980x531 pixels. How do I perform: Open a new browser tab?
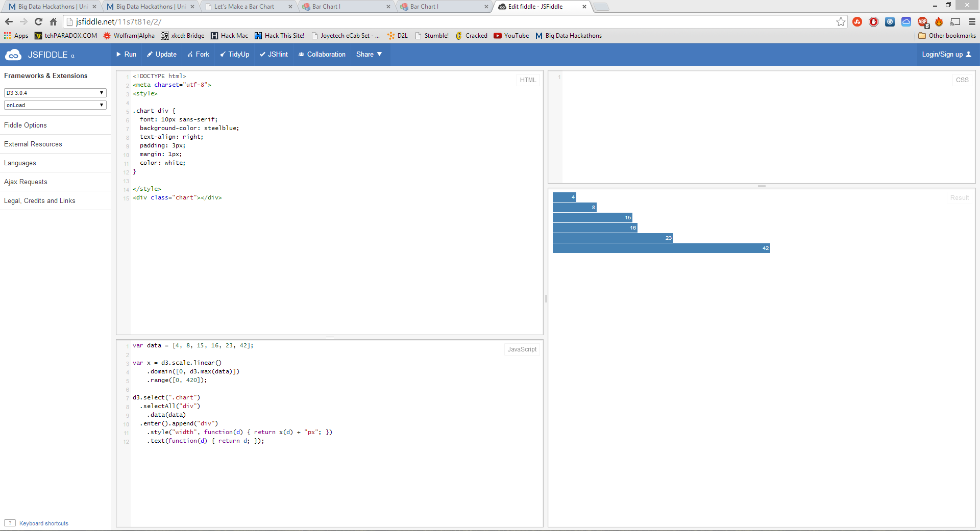pyautogui.click(x=602, y=7)
